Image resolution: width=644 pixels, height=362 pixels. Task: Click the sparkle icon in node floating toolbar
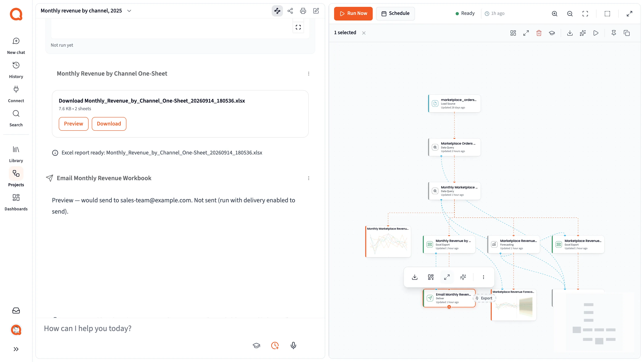point(463,277)
